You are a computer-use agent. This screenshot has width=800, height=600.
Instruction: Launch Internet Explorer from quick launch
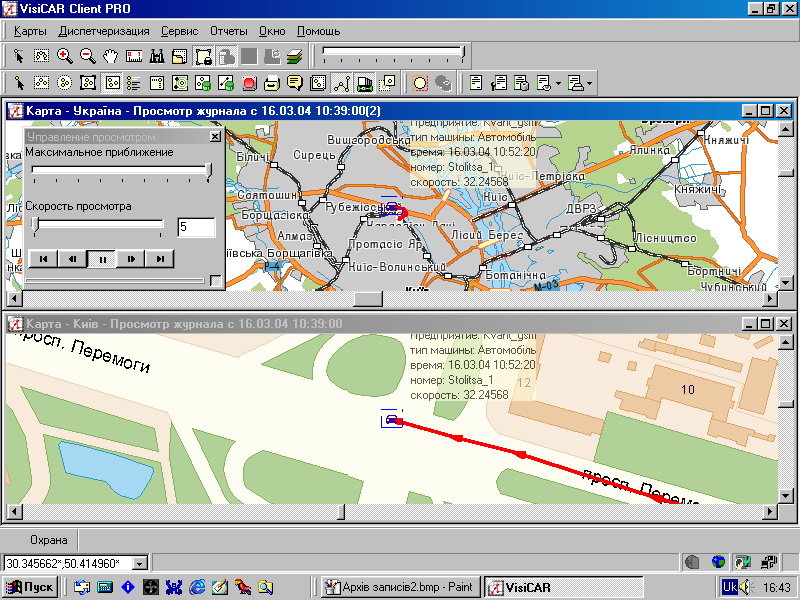coord(196,587)
